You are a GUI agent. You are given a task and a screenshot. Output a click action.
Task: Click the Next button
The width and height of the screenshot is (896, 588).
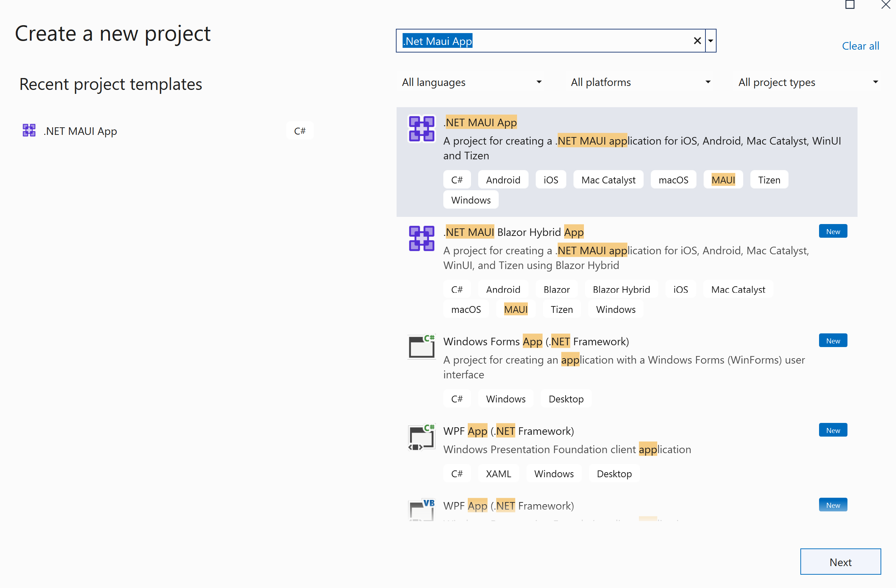840,562
